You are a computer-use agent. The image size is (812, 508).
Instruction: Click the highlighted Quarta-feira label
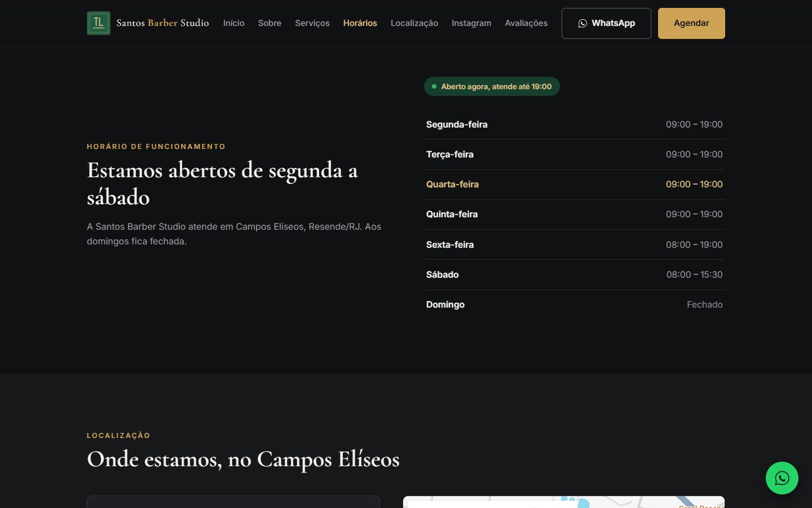pyautogui.click(x=452, y=184)
